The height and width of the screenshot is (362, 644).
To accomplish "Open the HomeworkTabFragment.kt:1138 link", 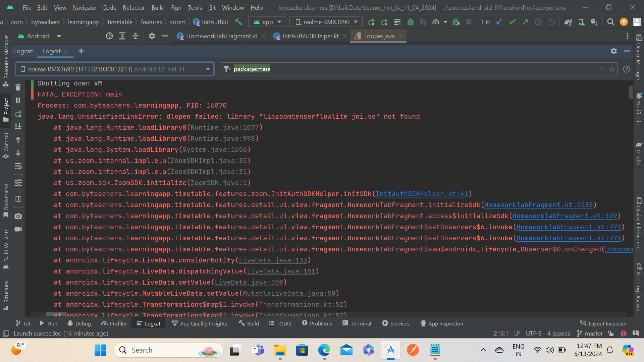I will pyautogui.click(x=538, y=205).
